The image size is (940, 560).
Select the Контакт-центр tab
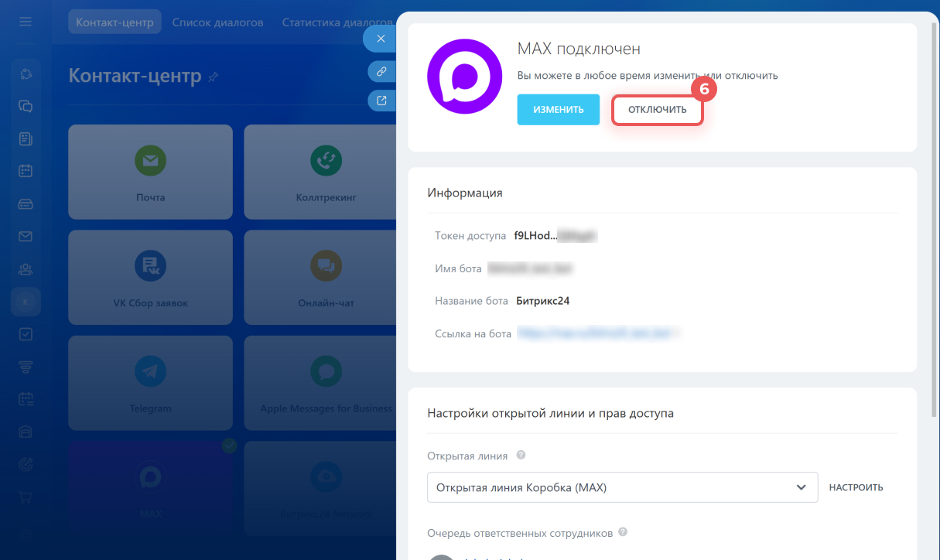pos(115,22)
